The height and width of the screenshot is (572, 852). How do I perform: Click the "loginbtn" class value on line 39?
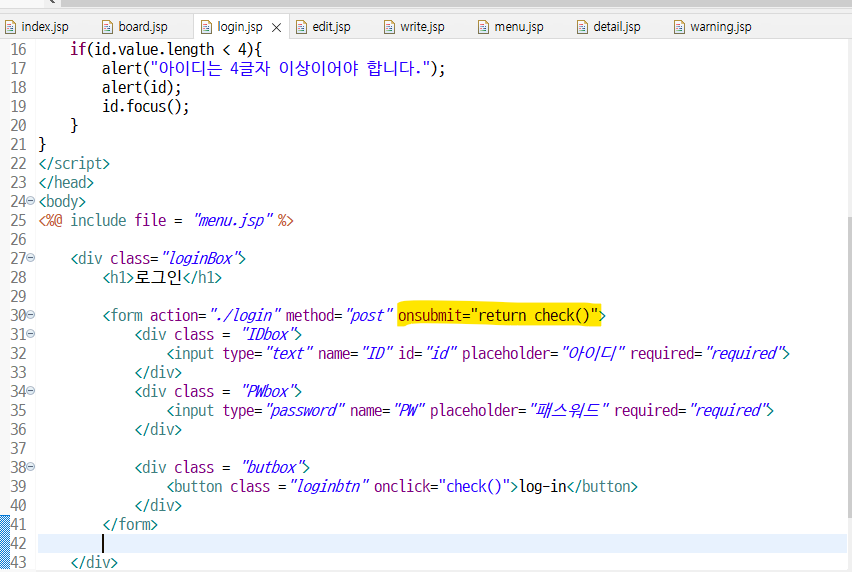(329, 486)
